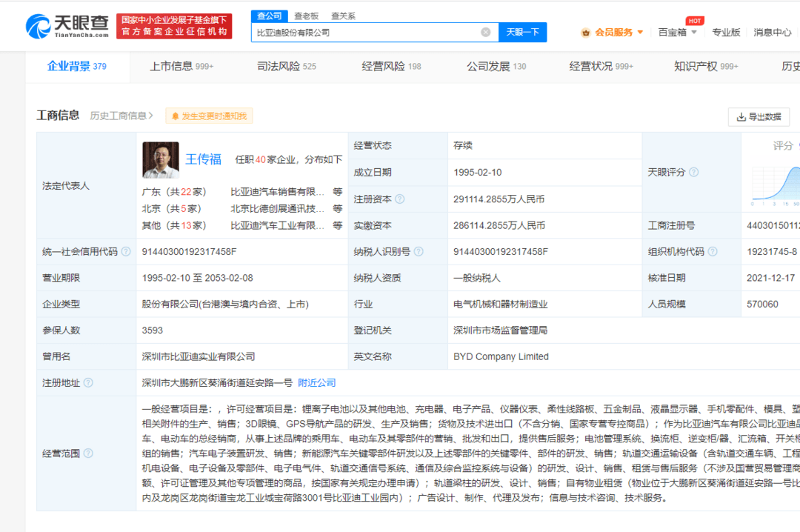Open 北京比德创展通讯技... company link
This screenshot has width=800, height=532.
(277, 208)
